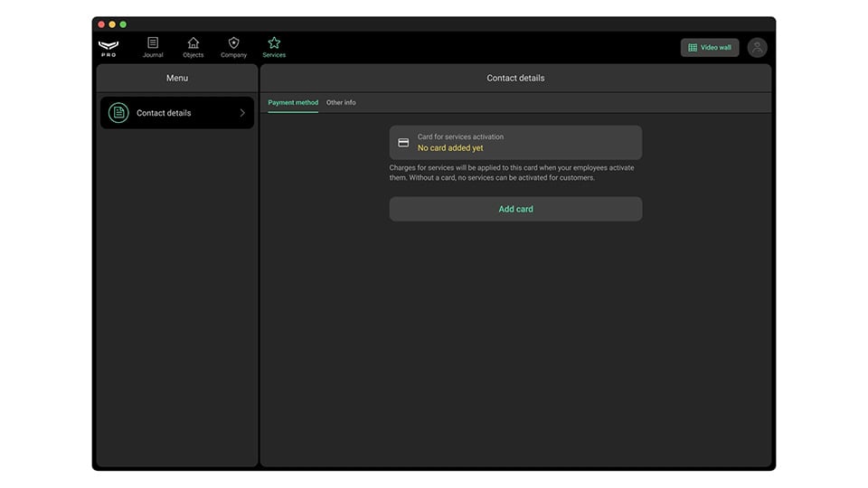Switch to the Payment method tab

tap(293, 103)
